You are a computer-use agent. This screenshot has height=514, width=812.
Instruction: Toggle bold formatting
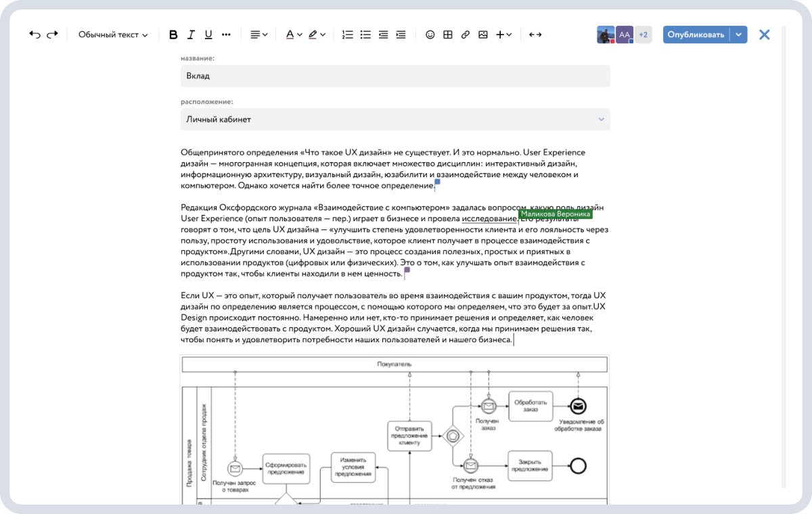(x=173, y=34)
